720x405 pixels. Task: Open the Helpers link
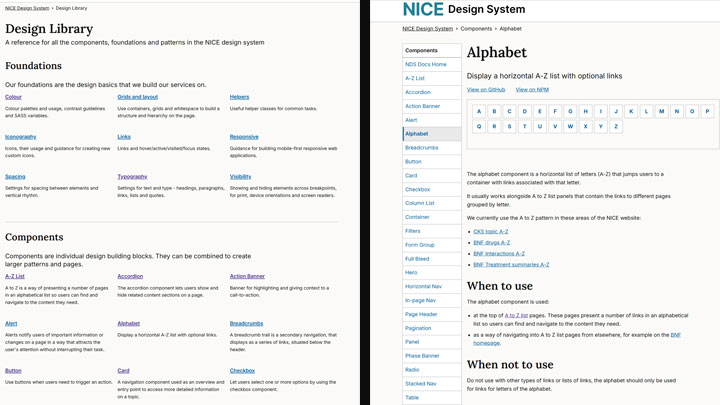[239, 97]
